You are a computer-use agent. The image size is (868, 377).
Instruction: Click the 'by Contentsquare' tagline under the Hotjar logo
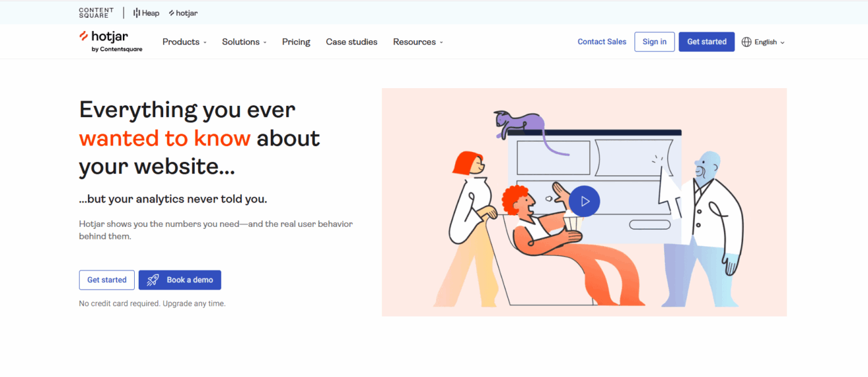[x=116, y=49]
